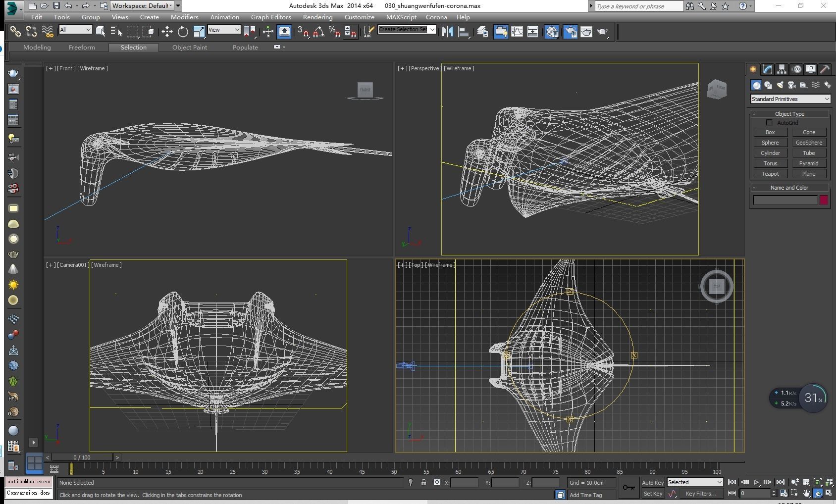Open the Render Setup teapot icon
This screenshot has height=504, width=836.
571,32
